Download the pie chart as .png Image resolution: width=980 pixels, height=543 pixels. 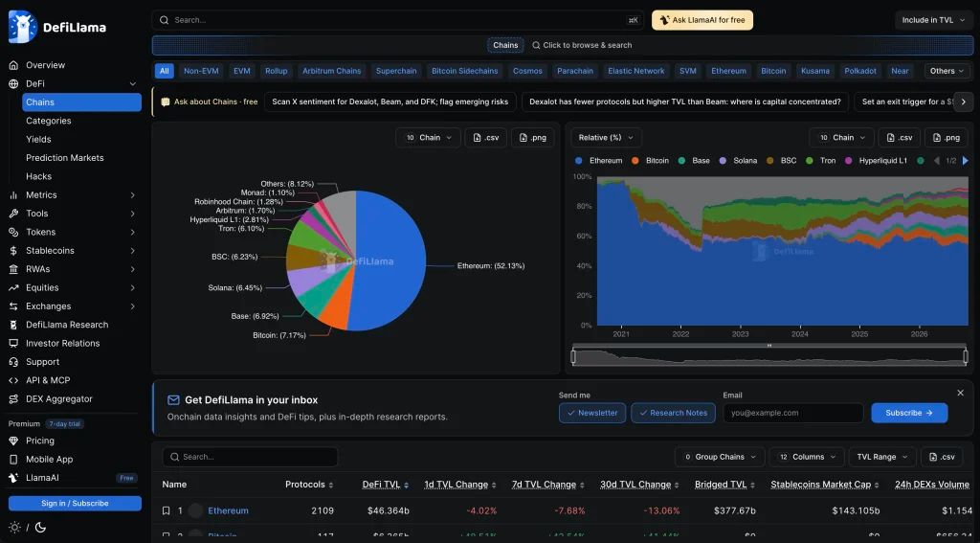pos(532,138)
